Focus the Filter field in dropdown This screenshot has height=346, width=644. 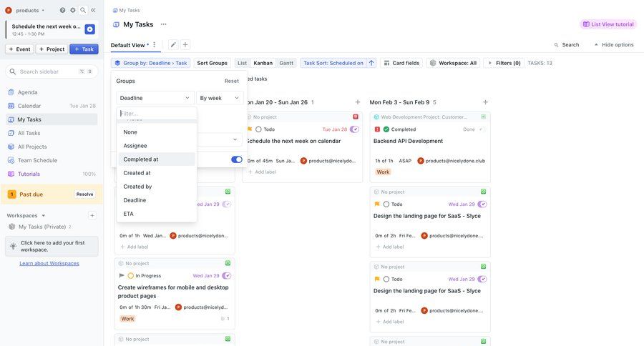157,113
